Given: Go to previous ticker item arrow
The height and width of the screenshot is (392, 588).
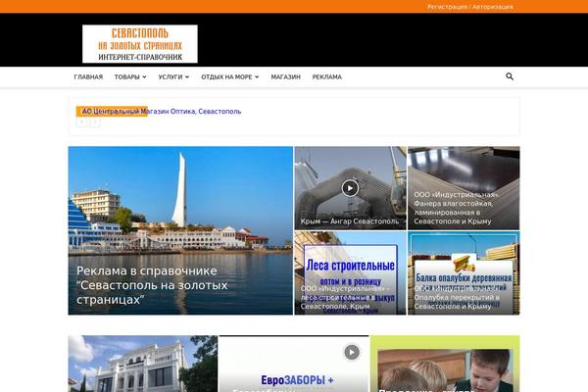Looking at the screenshot, I should tap(81, 122).
